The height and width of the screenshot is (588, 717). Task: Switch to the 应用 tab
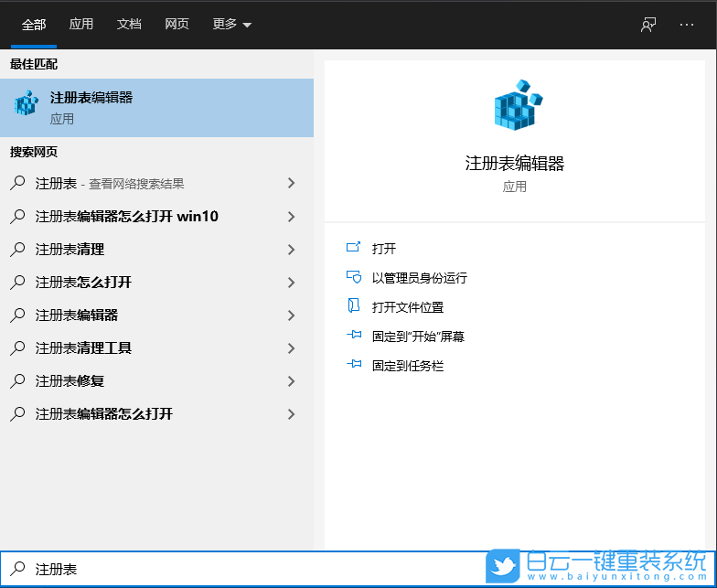pos(80,24)
